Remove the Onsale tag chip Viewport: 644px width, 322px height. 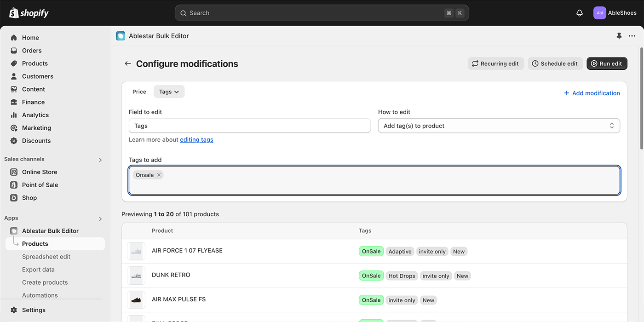tap(159, 175)
